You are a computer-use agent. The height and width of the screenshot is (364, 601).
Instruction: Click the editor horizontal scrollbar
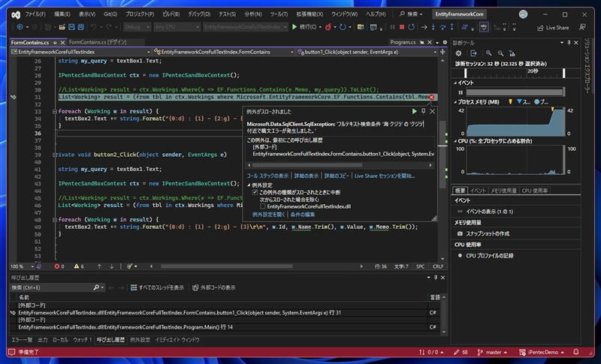tap(227, 266)
